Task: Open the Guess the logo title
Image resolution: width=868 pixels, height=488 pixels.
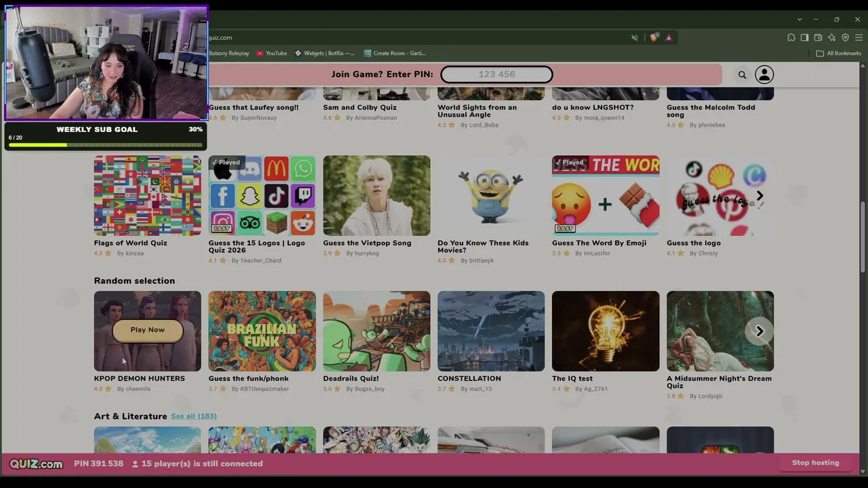Action: pyautogui.click(x=694, y=243)
